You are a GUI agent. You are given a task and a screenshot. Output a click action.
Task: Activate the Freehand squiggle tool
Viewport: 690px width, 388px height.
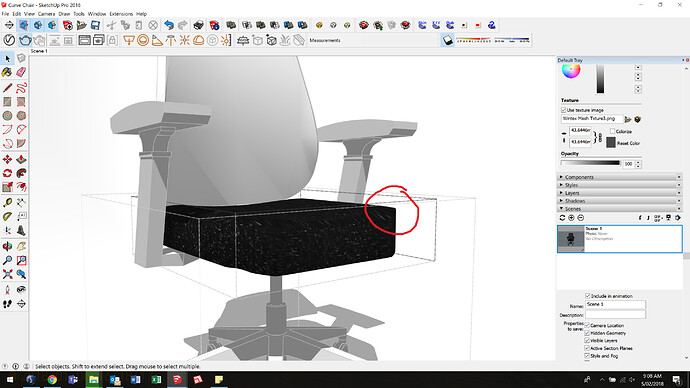[x=21, y=88]
